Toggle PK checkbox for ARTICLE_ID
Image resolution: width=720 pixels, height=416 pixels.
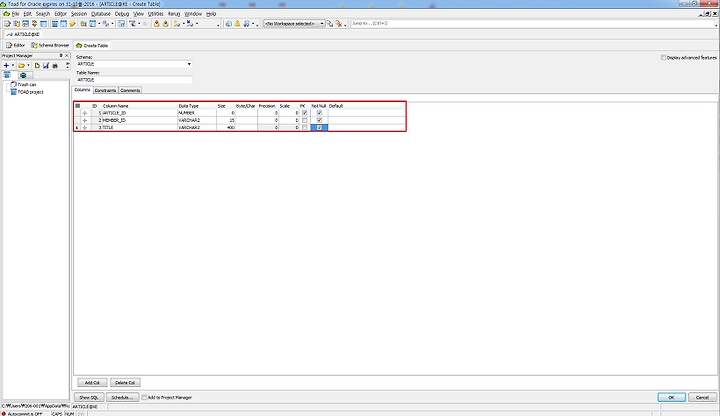304,113
